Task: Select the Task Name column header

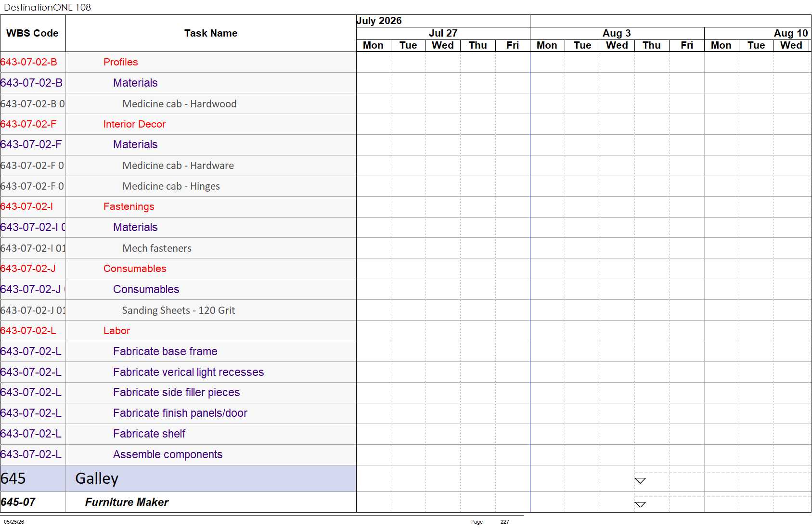Action: (211, 33)
